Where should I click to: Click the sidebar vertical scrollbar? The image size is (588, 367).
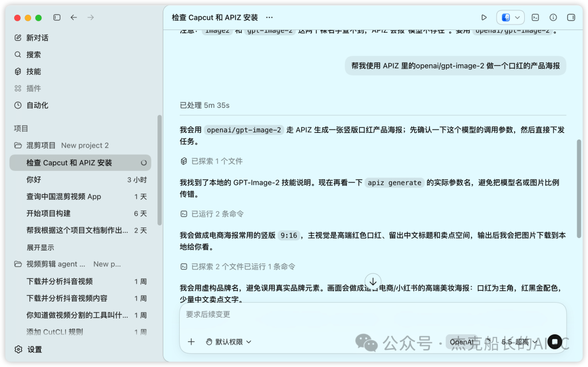pos(160,170)
